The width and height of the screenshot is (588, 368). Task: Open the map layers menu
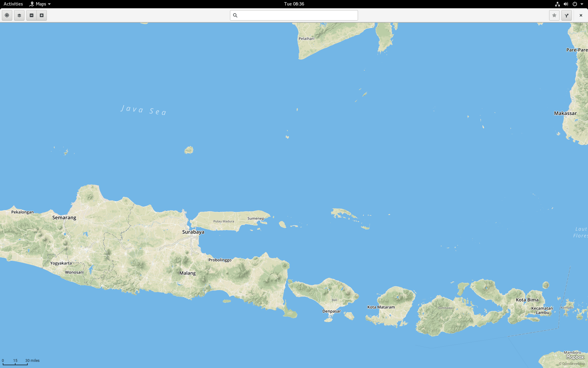tap(19, 15)
